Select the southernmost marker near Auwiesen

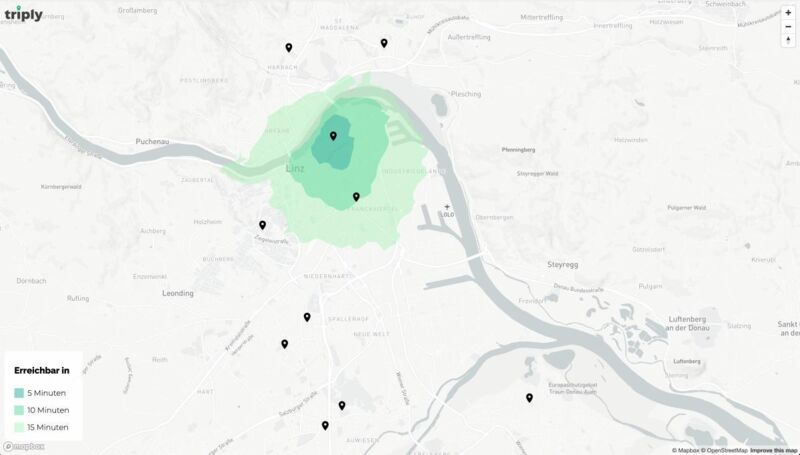pyautogui.click(x=325, y=425)
